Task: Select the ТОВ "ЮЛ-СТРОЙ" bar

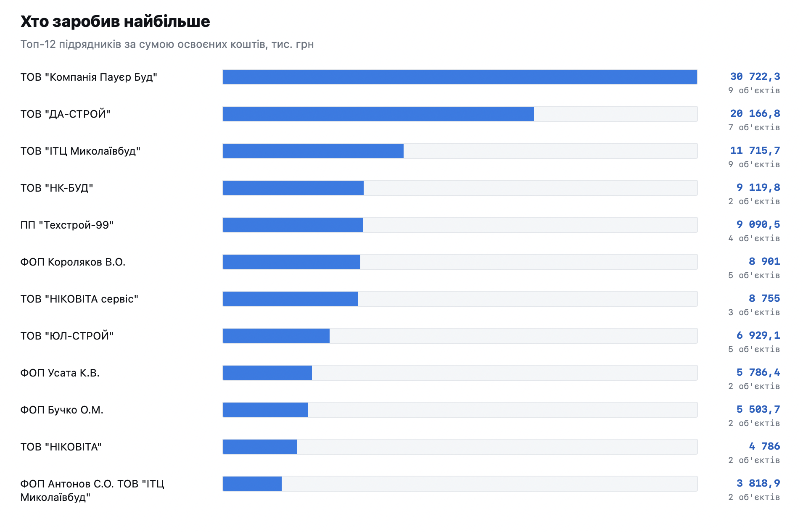Action: (x=460, y=336)
